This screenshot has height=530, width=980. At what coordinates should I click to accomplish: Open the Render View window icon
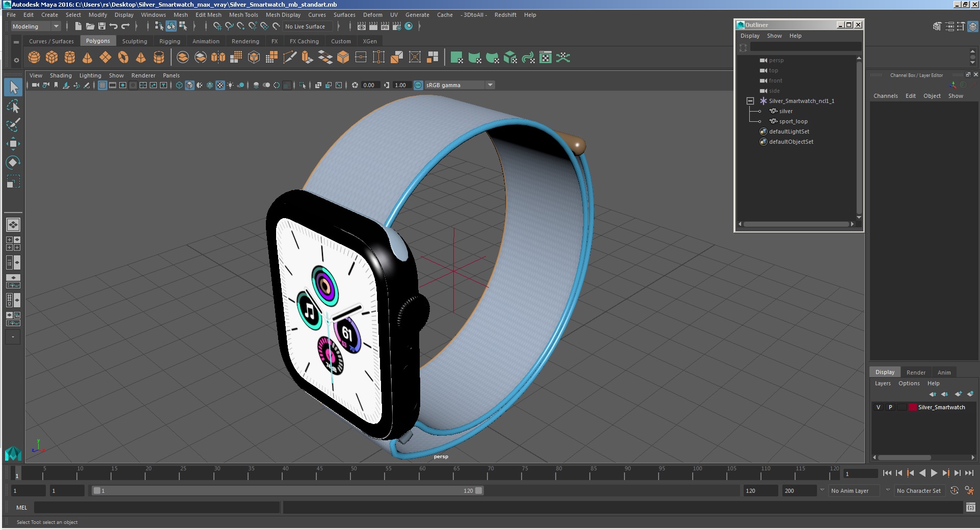(362, 26)
